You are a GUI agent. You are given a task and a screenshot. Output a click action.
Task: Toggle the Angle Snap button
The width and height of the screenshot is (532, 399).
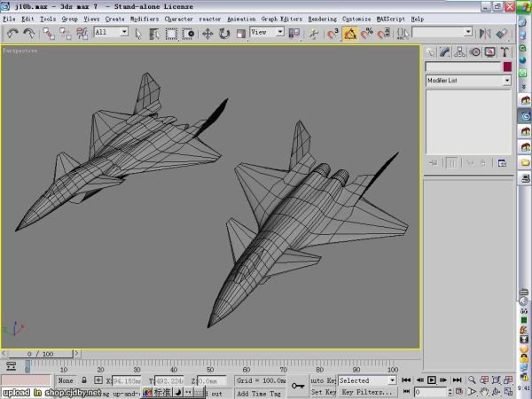coord(349,33)
